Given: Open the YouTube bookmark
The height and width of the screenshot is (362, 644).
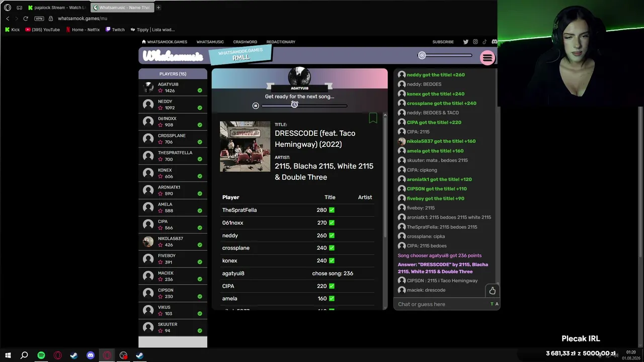Looking at the screenshot, I should coord(42,30).
